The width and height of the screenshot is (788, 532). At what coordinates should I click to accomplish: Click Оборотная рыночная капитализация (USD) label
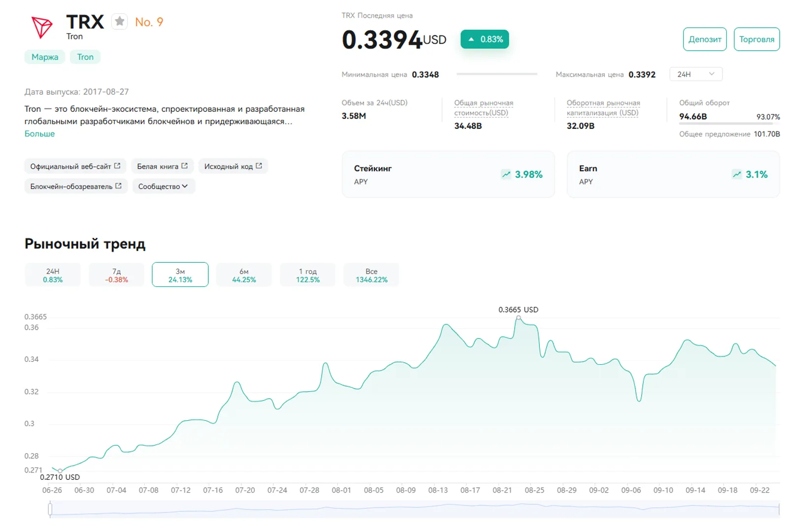point(603,108)
